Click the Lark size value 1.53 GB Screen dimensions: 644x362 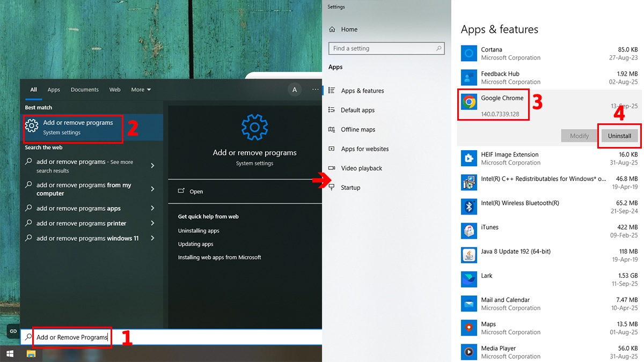coord(628,276)
